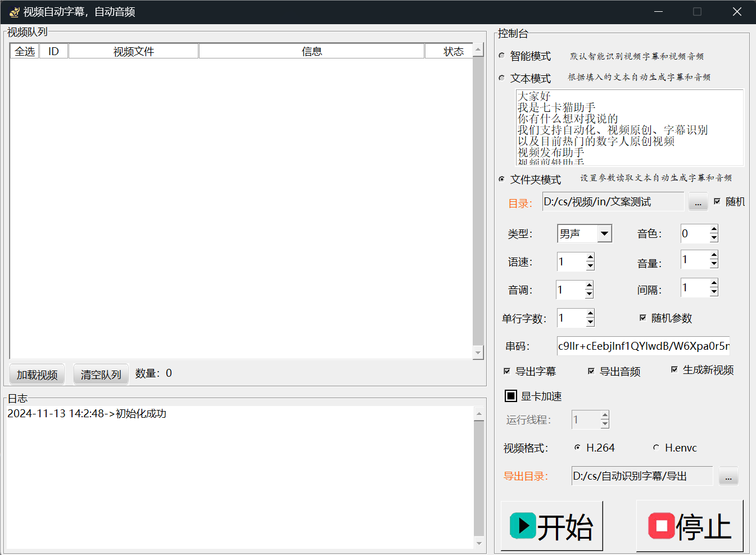Click the 全选 column header
This screenshot has height=555, width=756.
click(x=25, y=51)
